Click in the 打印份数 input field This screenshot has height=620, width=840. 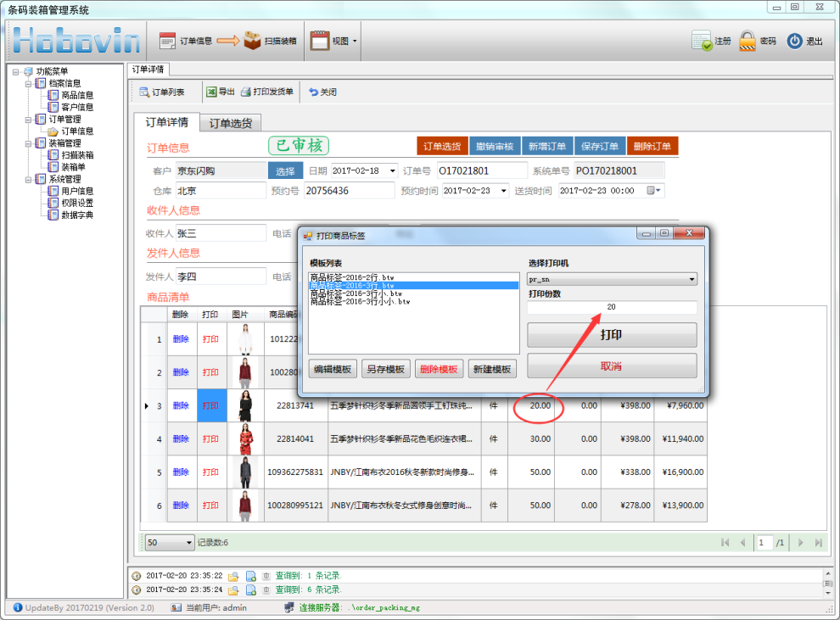tap(611, 307)
